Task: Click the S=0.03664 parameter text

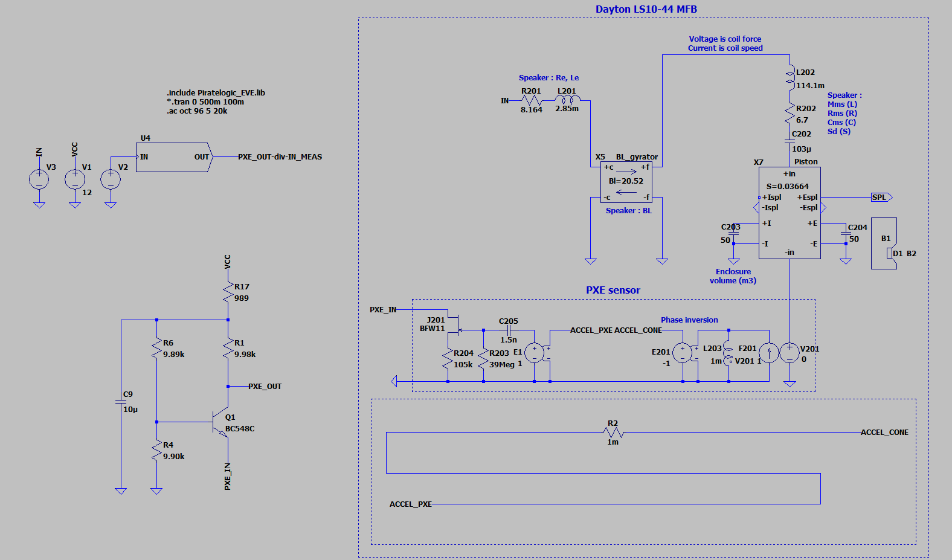Action: [788, 186]
